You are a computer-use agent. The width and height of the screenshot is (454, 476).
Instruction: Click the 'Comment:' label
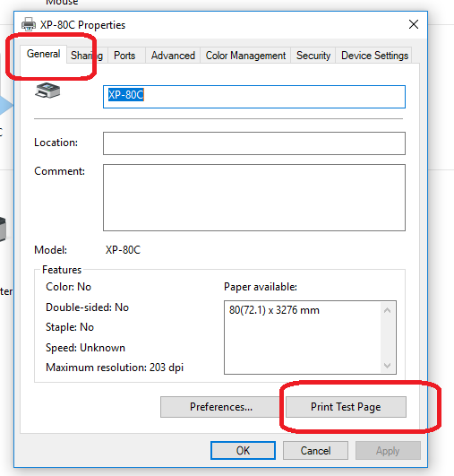(59, 171)
